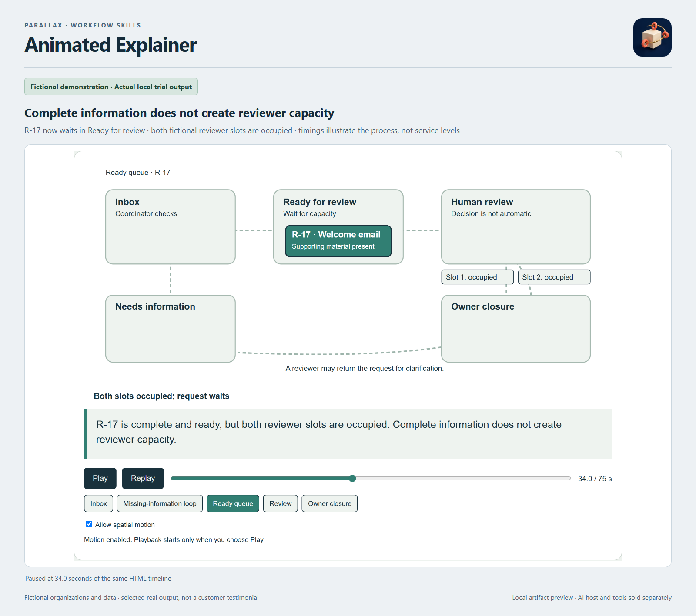Select the Ready queue chapter button

[x=233, y=503]
